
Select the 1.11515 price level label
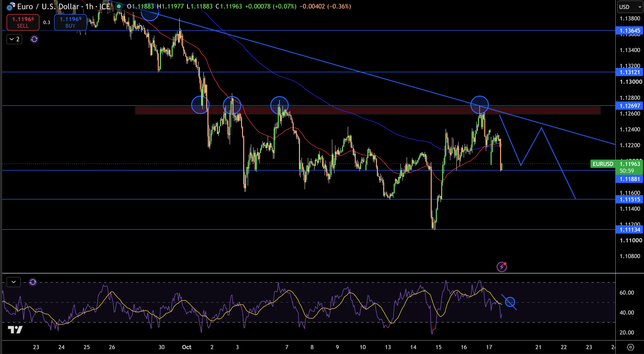tap(629, 199)
